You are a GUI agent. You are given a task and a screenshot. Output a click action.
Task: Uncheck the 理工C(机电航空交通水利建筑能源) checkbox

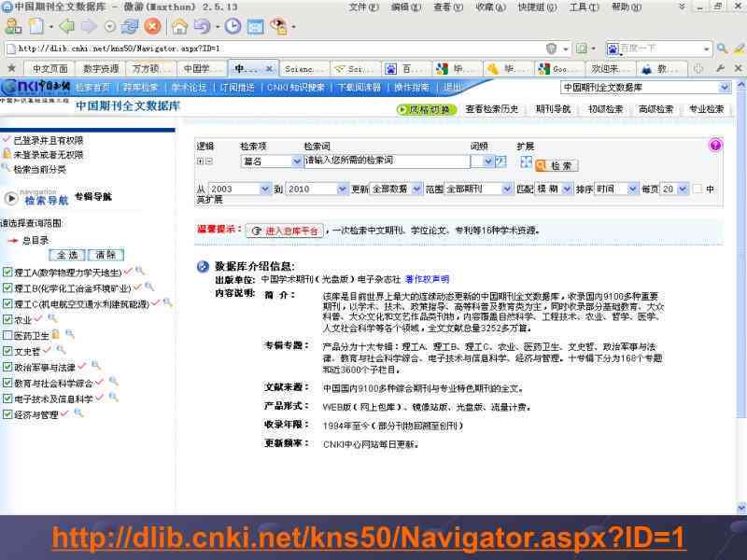(7, 303)
